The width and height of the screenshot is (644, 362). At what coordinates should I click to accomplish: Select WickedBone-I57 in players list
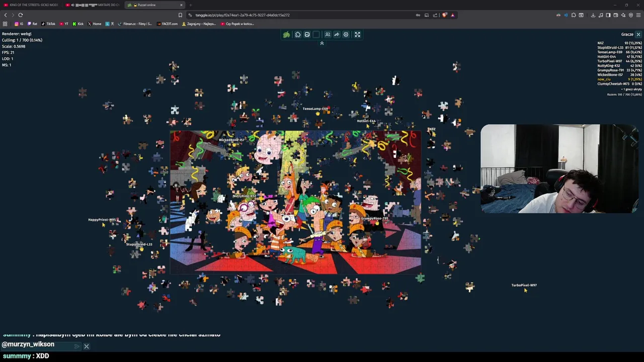pyautogui.click(x=619, y=75)
